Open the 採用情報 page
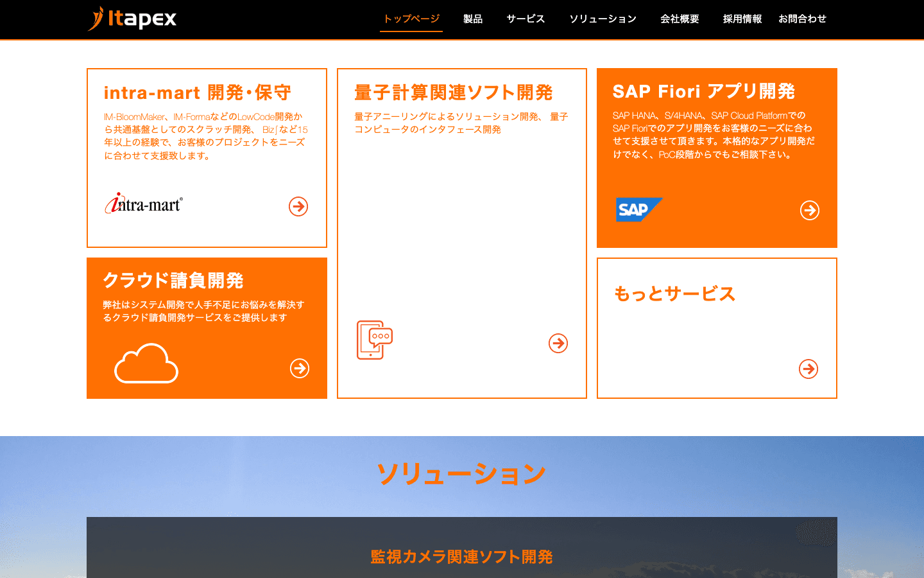The width and height of the screenshot is (924, 578). coord(742,19)
